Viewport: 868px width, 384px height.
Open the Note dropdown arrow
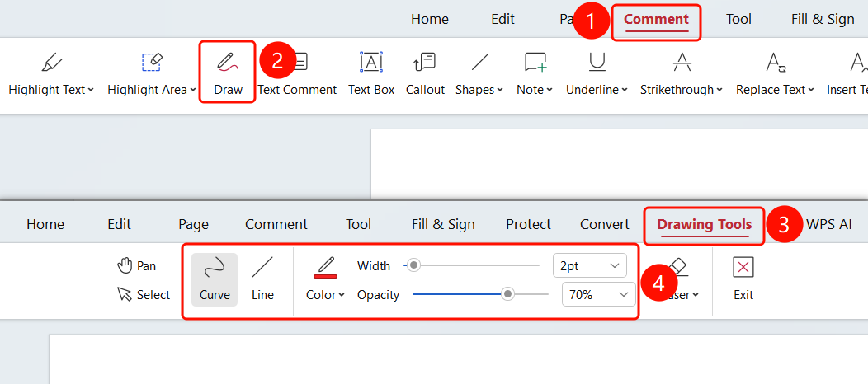[550, 90]
